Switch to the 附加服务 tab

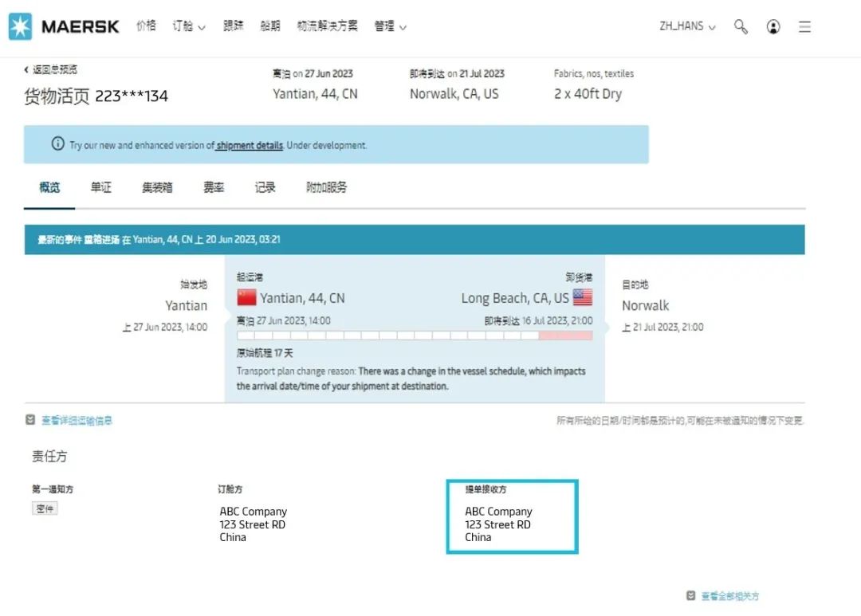pos(326,187)
